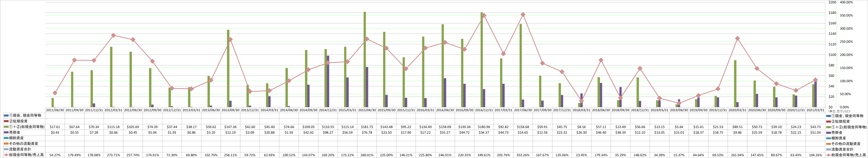
Task: Select the $89.51 cash equivalents cell
Action: 738,127
